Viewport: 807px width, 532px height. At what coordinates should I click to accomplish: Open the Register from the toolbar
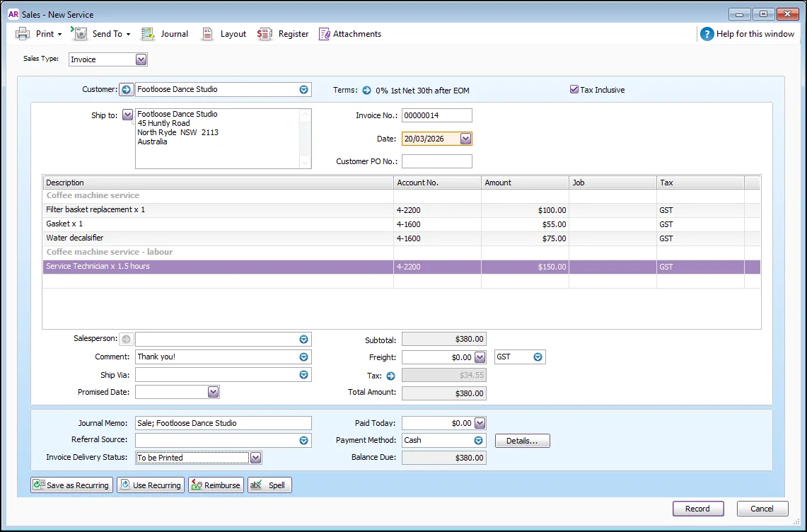284,33
